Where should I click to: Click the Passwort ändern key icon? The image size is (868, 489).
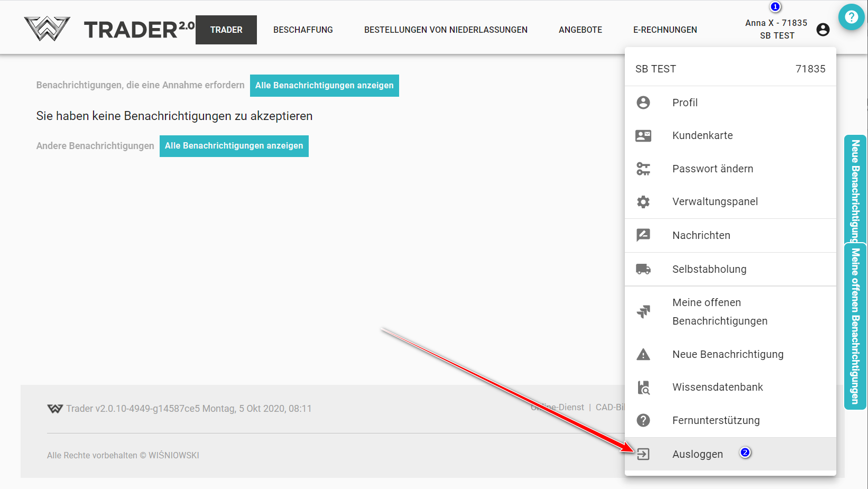(643, 169)
